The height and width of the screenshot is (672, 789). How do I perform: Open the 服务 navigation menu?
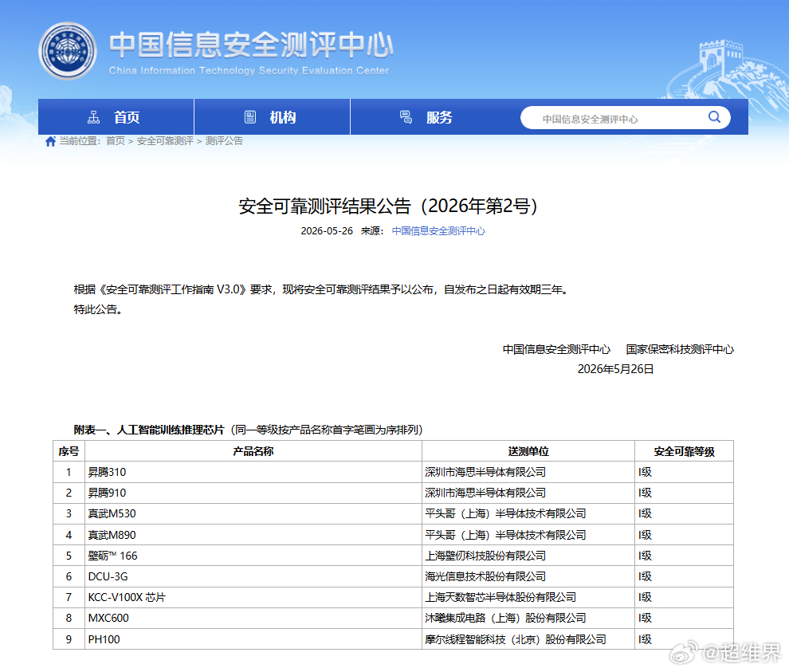(x=429, y=116)
